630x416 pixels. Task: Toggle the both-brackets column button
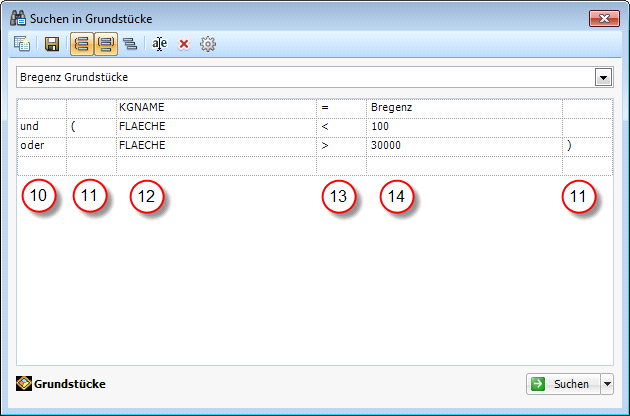106,44
